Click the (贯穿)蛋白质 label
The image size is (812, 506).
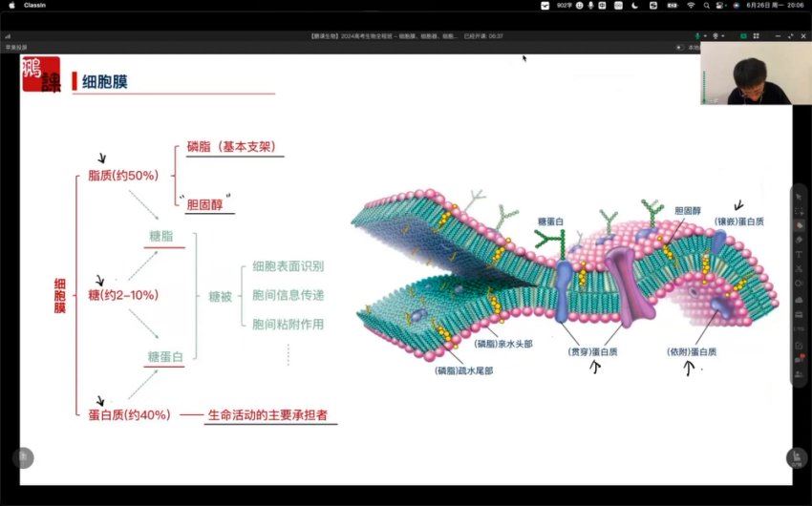click(592, 352)
